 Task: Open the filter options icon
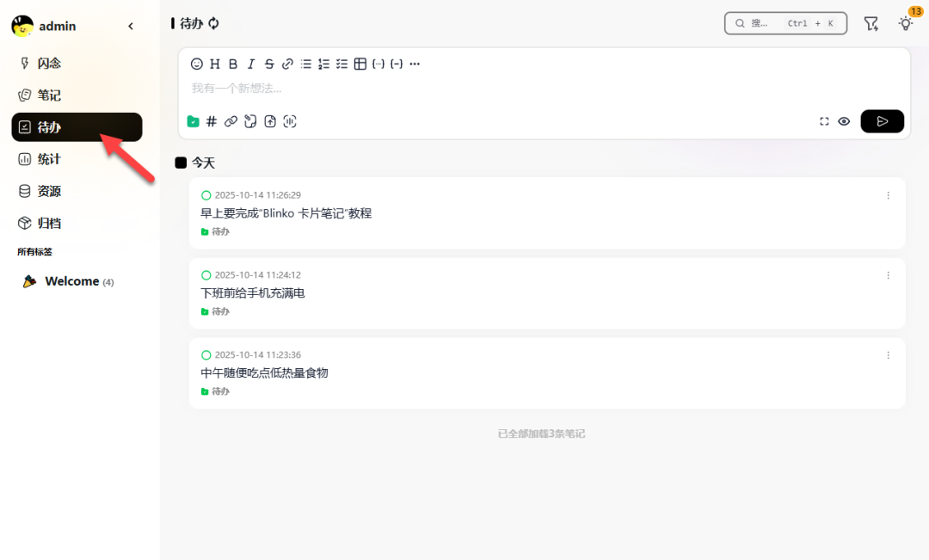[x=871, y=24]
